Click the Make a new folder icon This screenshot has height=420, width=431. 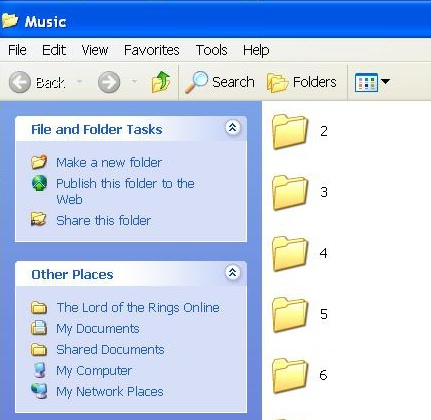[x=39, y=162]
